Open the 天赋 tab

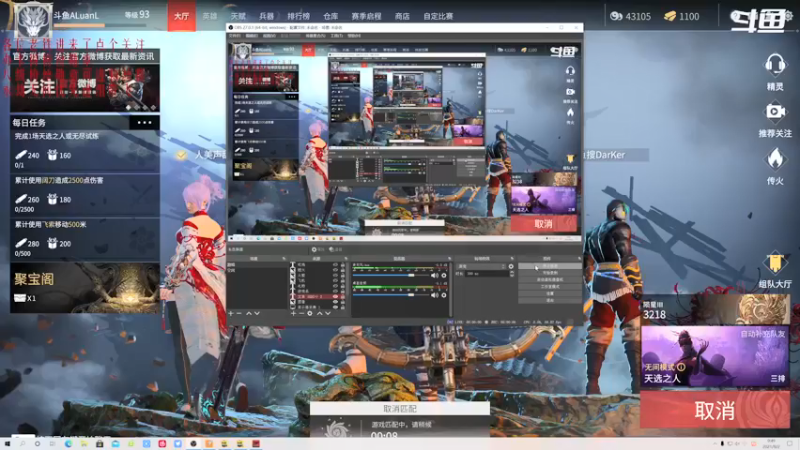tap(238, 16)
